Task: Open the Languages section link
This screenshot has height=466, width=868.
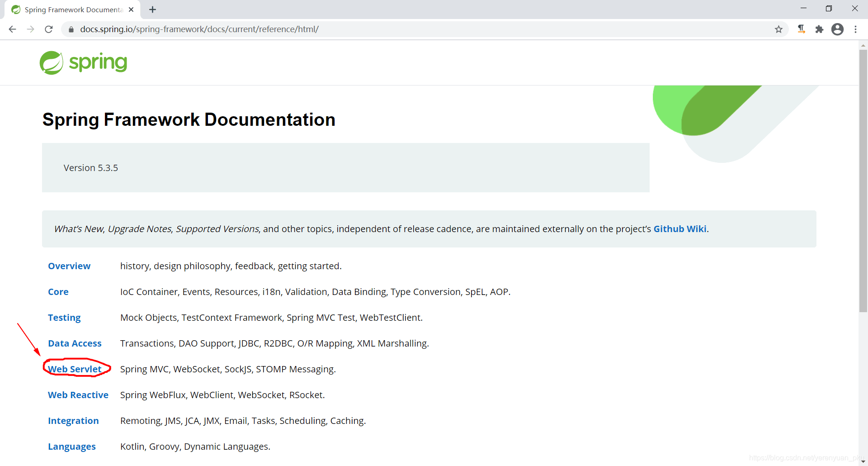Action: [x=72, y=447]
